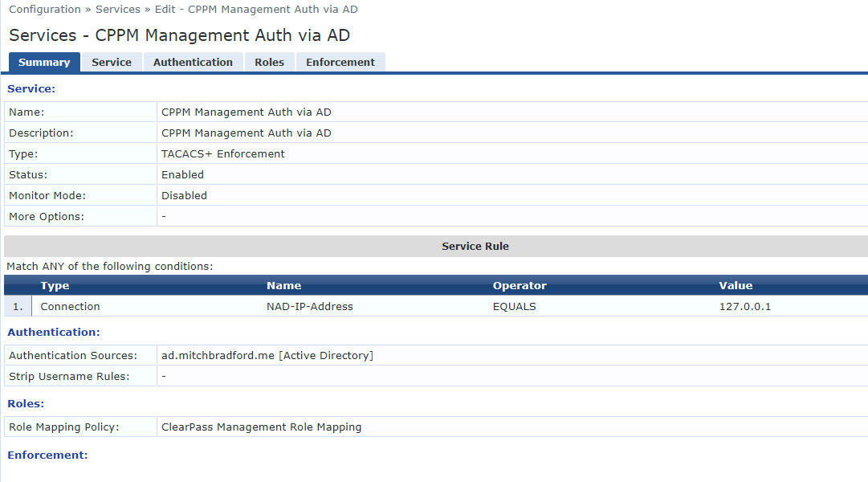Click the Description value text
Image resolution: width=868 pixels, height=482 pixels.
click(246, 133)
